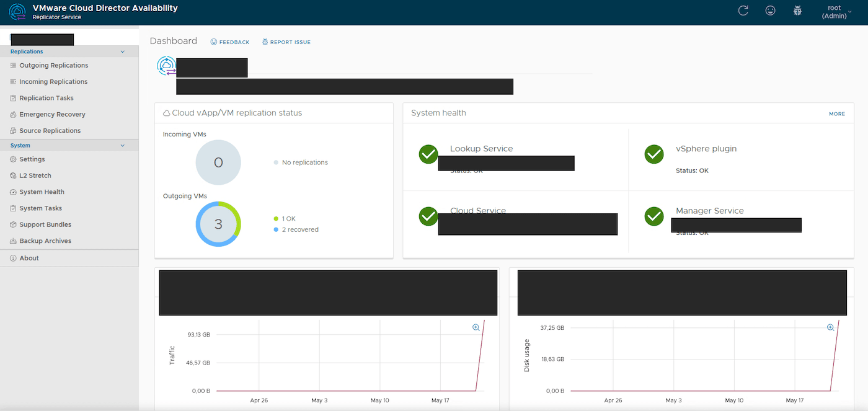Click the Manager Service heading

710,211
